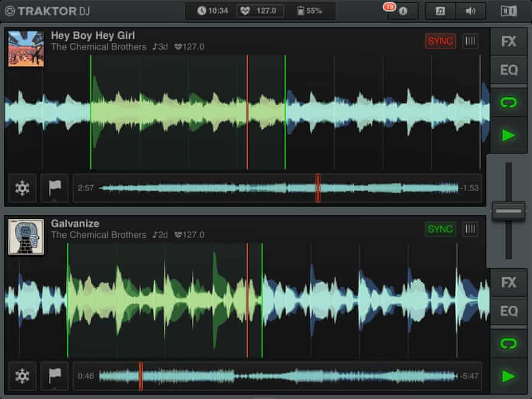Click the Galvanize album artwork
The image size is (532, 399).
coord(27,237)
